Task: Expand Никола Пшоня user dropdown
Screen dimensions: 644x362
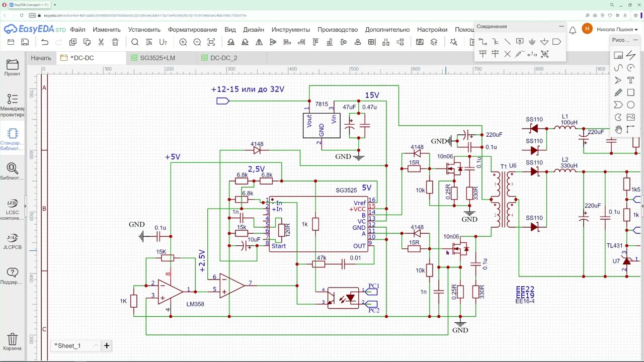Action: pos(617,30)
